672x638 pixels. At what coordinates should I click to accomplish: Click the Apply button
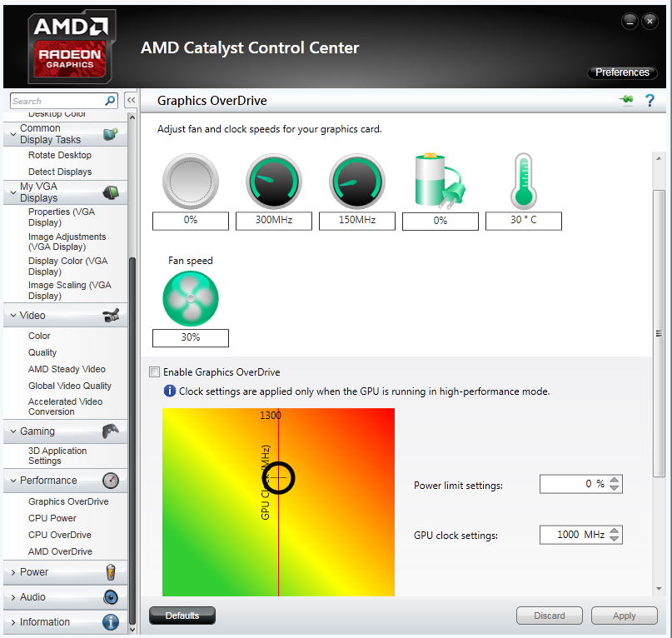[x=624, y=616]
